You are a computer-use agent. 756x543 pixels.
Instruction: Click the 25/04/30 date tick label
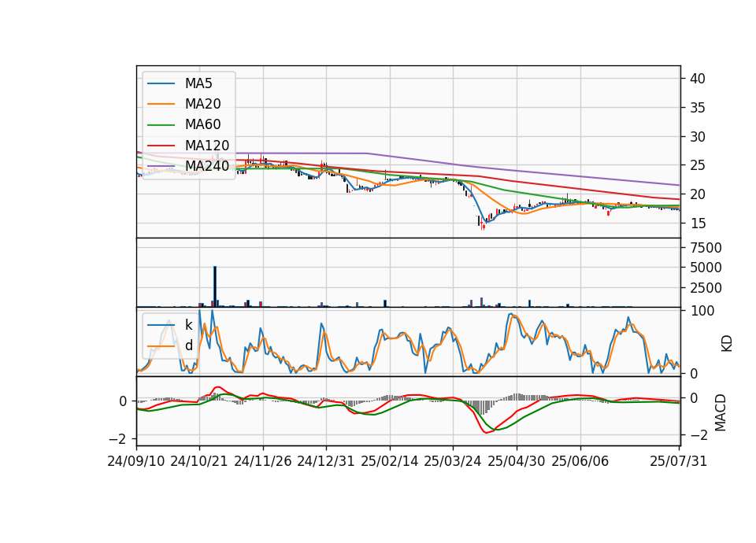[517, 461]
